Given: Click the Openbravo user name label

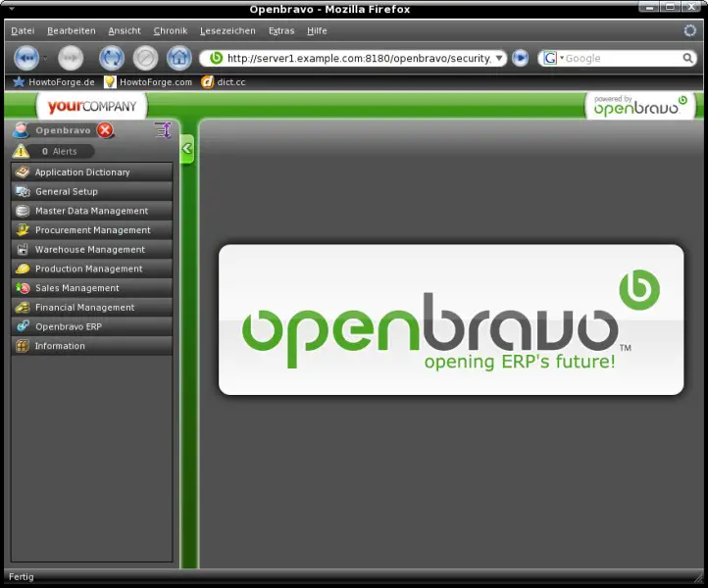Looking at the screenshot, I should click(63, 130).
